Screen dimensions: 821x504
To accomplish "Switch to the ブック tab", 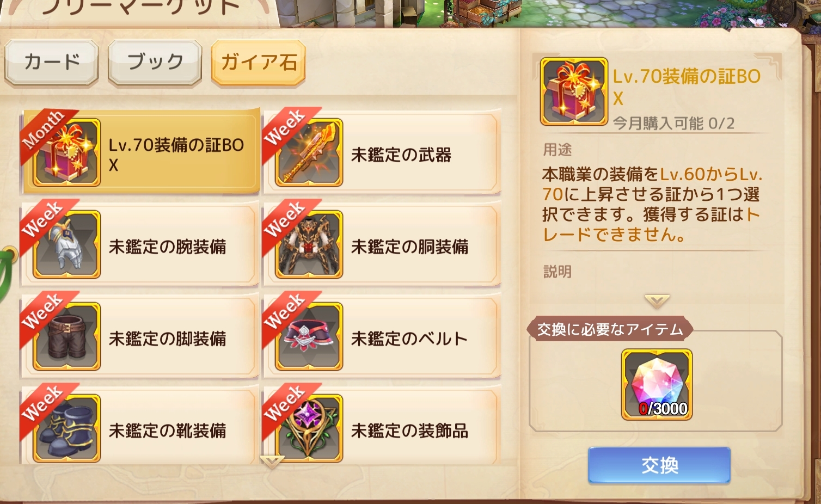I will 155,62.
